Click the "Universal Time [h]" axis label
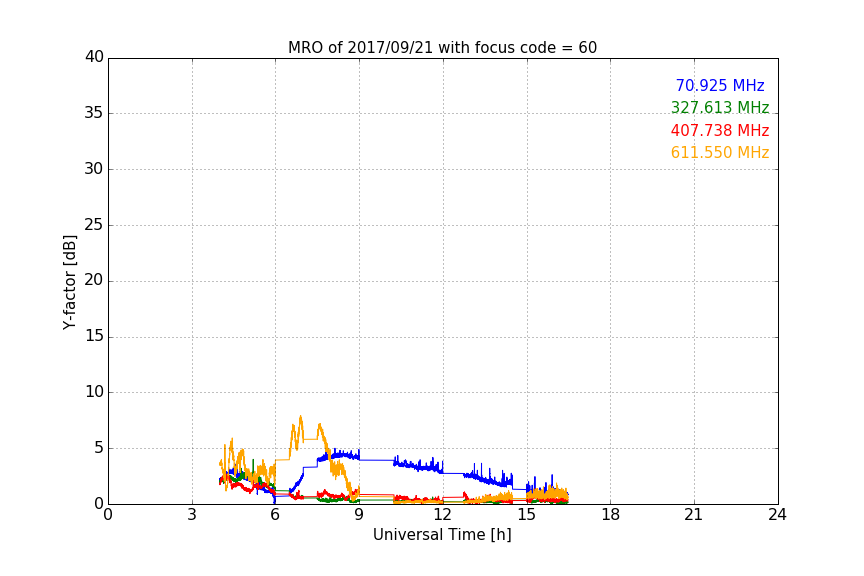864x576 pixels. [442, 535]
